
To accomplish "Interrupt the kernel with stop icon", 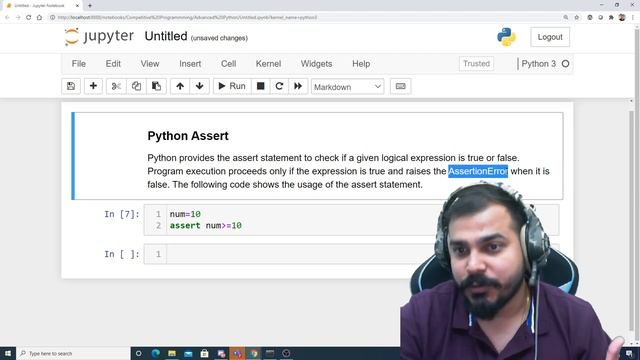I will [260, 86].
